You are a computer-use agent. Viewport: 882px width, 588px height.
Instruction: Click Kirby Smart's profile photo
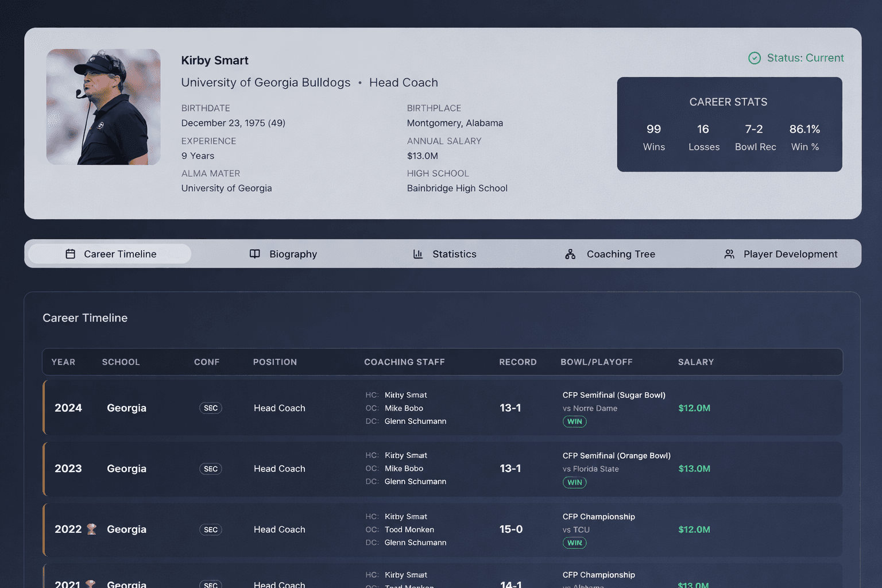(103, 107)
